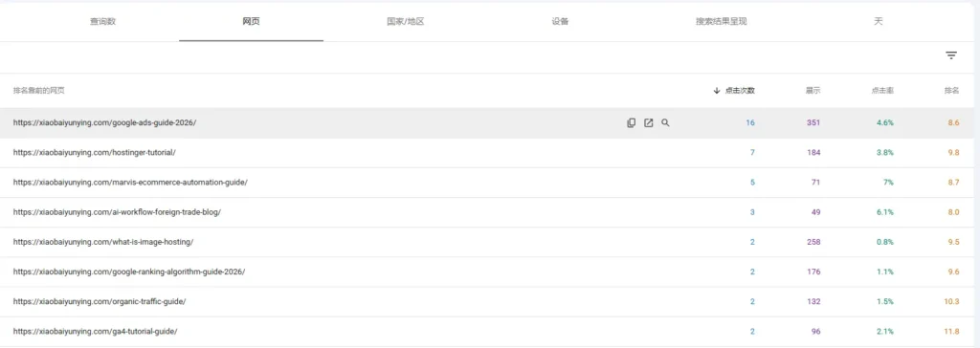Click CTR value 2.1%
Viewport: 980px width, 348px height.
[x=885, y=331]
